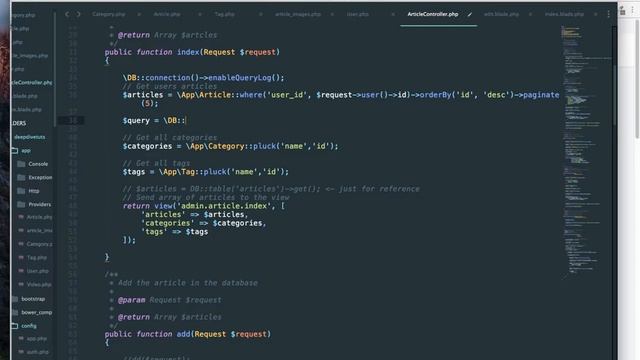Close the index.blade.php tab
The height and width of the screenshot is (360, 640).
(595, 14)
